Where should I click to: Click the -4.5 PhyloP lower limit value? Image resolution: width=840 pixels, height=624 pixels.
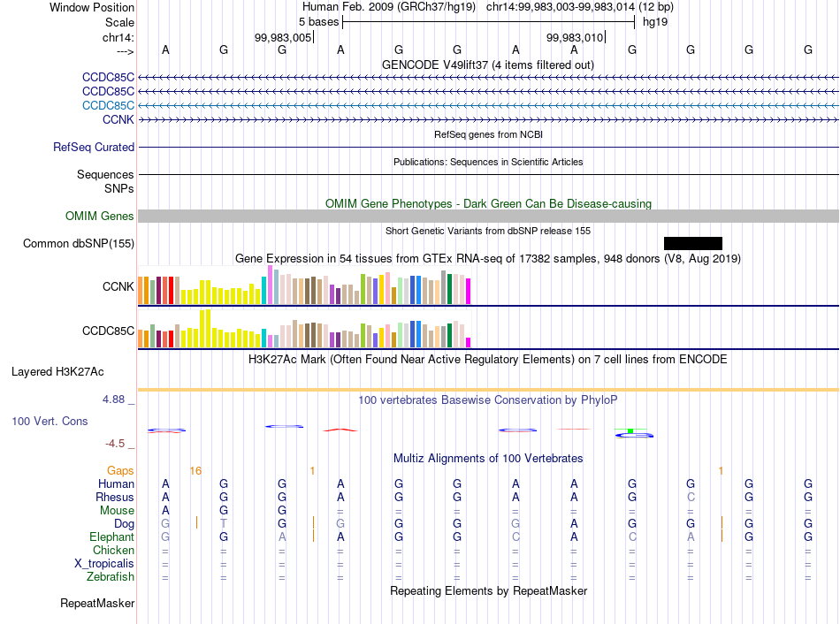coord(115,444)
